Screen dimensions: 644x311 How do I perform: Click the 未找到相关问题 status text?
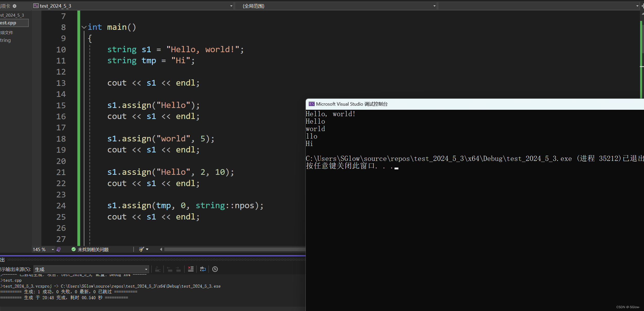[93, 250]
